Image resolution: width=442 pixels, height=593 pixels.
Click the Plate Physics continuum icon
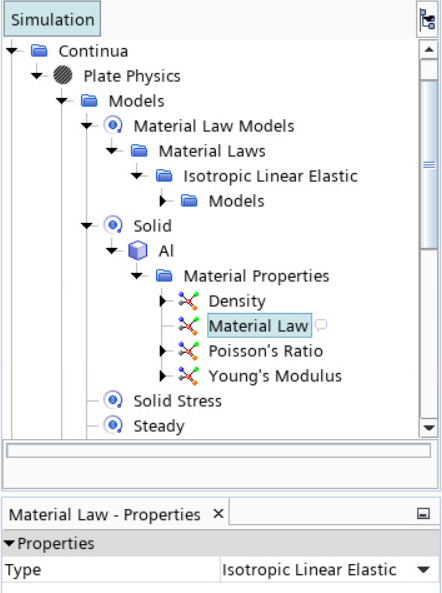tap(63, 75)
